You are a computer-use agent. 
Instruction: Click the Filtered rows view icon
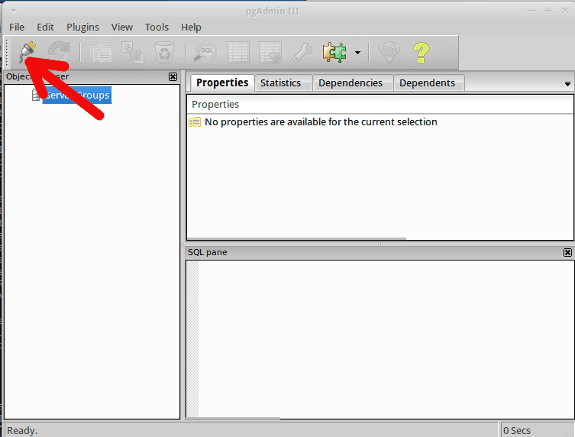click(271, 52)
